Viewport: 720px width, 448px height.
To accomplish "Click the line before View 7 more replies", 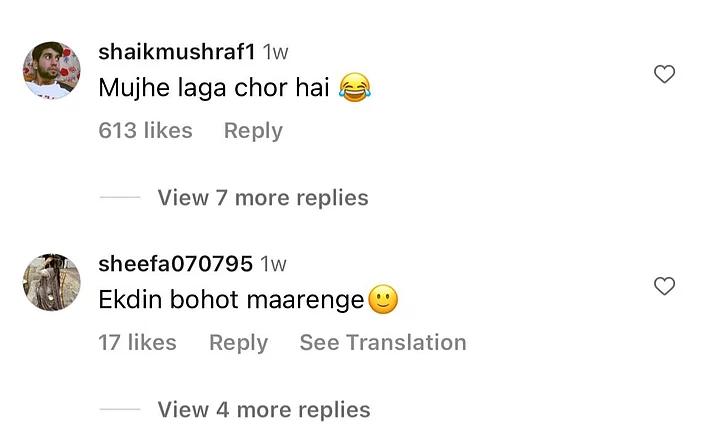I will (x=120, y=197).
